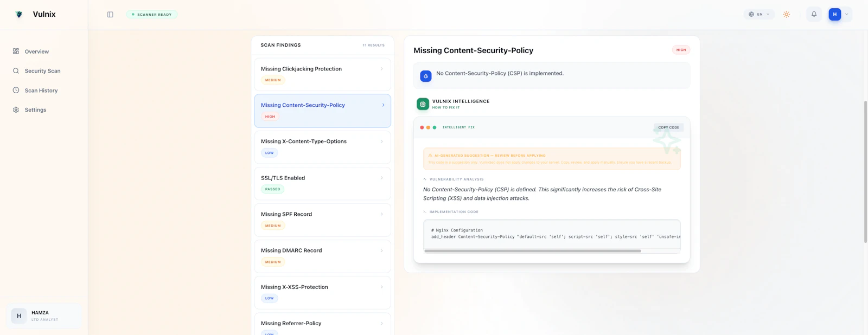Screen dimensions: 868x335
Task: Open the user account dropdown chevron
Action: (x=847, y=15)
